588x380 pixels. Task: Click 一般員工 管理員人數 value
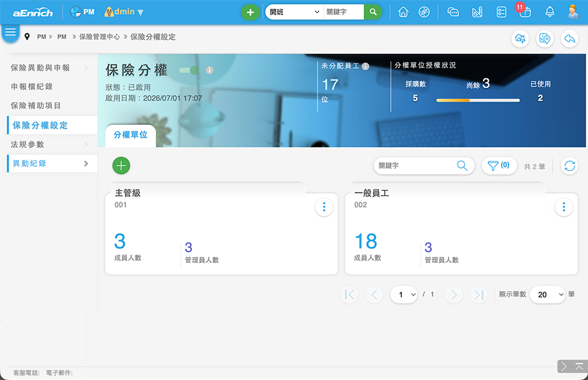(428, 248)
